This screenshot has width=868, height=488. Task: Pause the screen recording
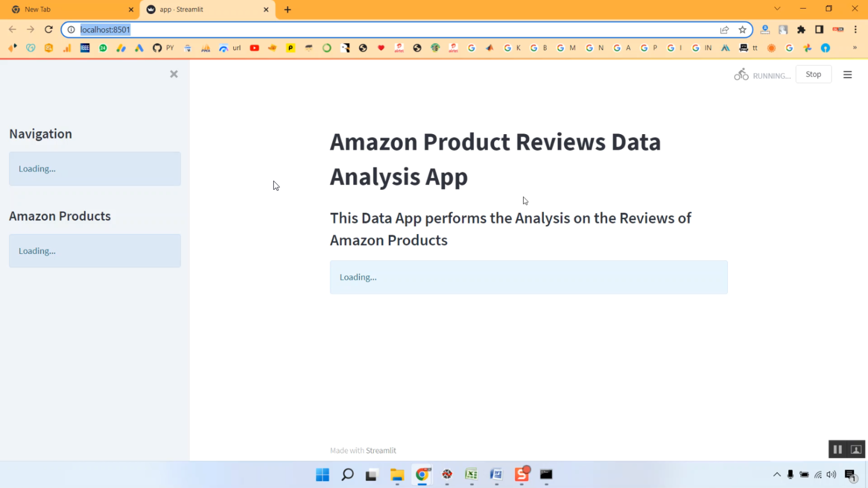click(837, 449)
